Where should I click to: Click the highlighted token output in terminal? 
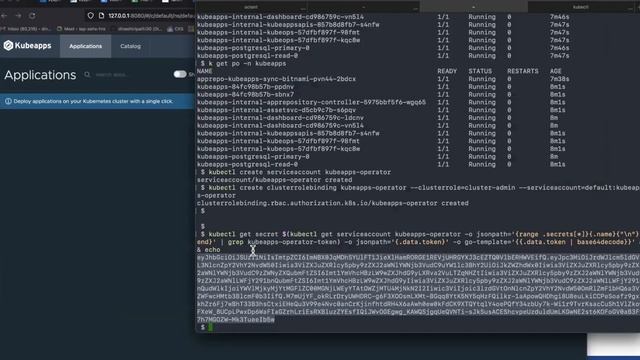418,289
